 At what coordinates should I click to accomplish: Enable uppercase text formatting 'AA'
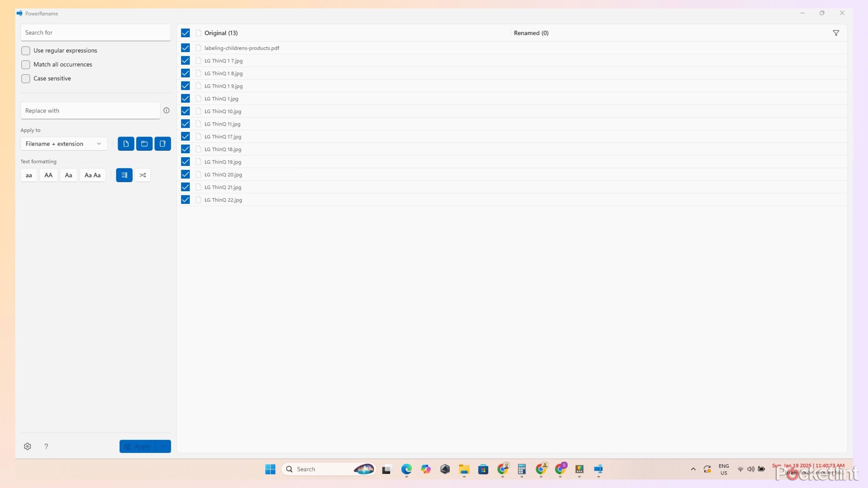48,175
